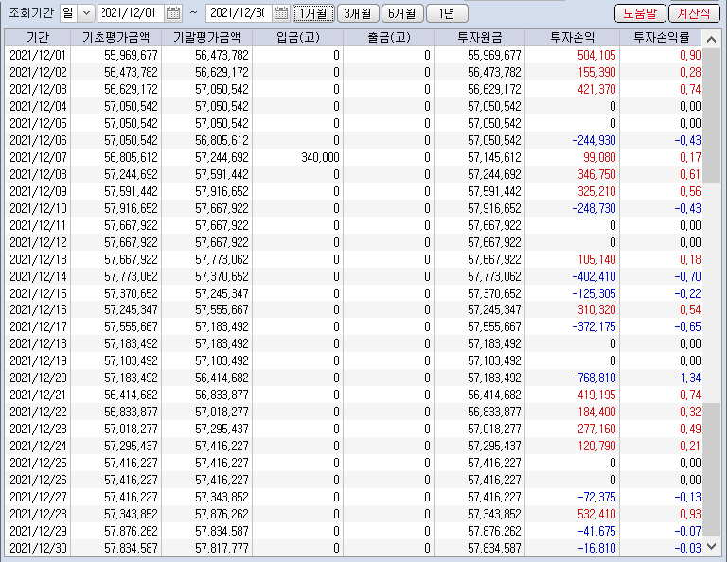Click the -248,730 loss value
The image size is (728, 562).
tap(594, 208)
